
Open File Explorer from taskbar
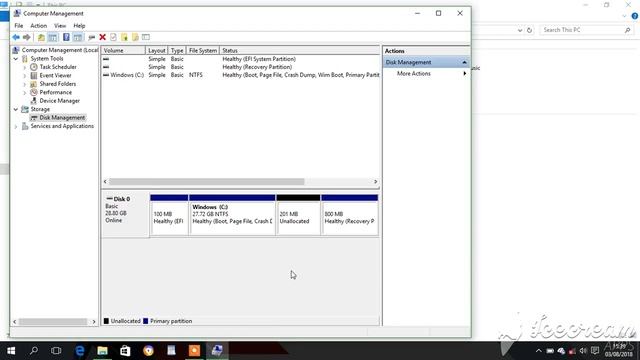[102, 351]
